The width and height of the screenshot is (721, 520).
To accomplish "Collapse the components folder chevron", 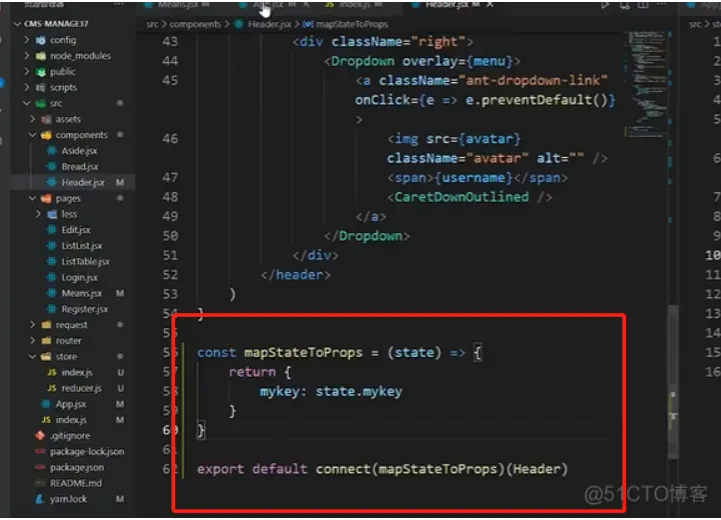I will click(33, 135).
